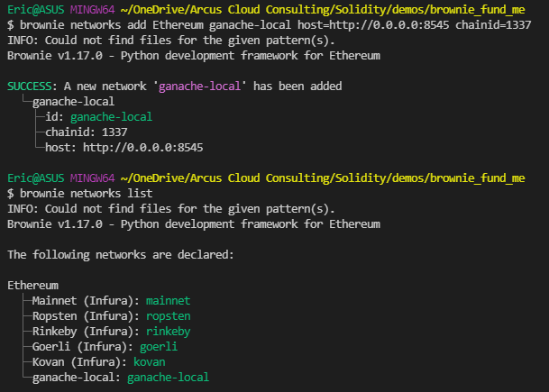Click the 'brownie networks list' command line
Image resolution: width=549 pixels, height=392 pixels.
tap(80, 194)
